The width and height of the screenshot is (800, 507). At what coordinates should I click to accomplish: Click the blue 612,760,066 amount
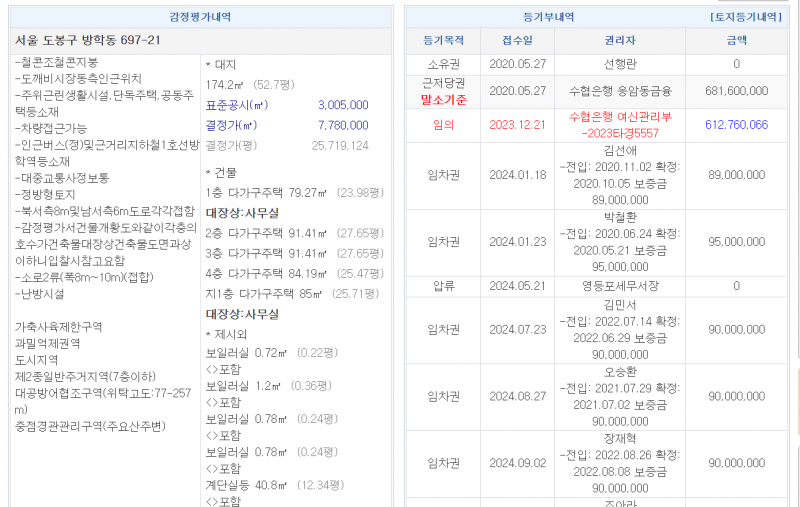(x=736, y=125)
